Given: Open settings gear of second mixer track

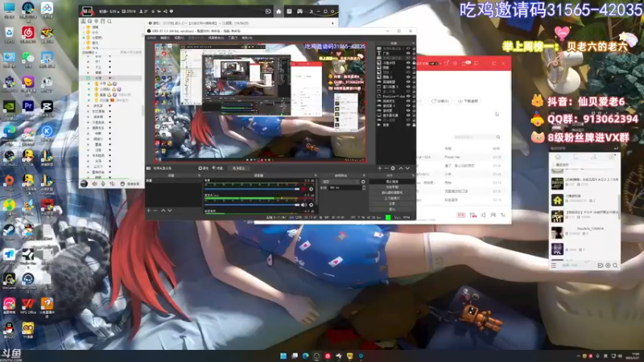Looking at the screenshot, I should (x=311, y=204).
